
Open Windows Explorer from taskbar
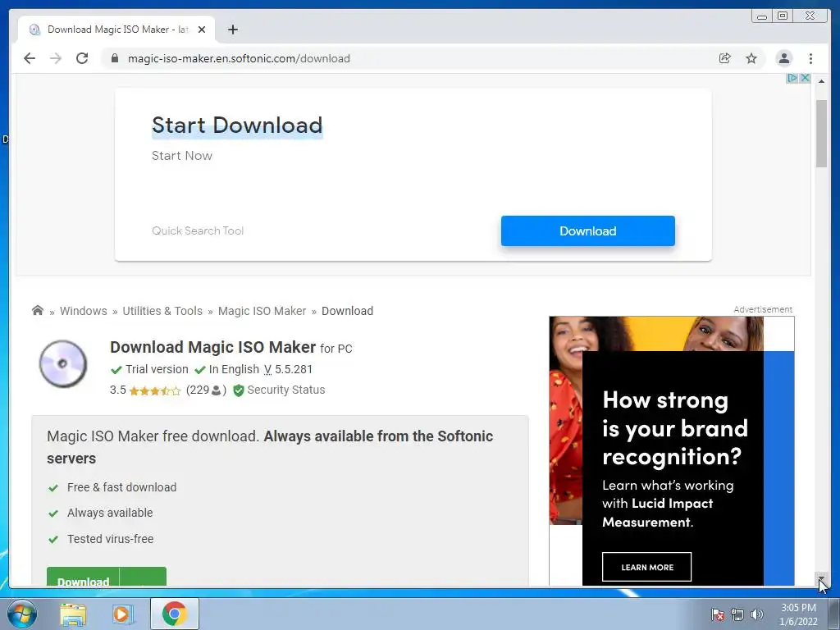pos(73,614)
